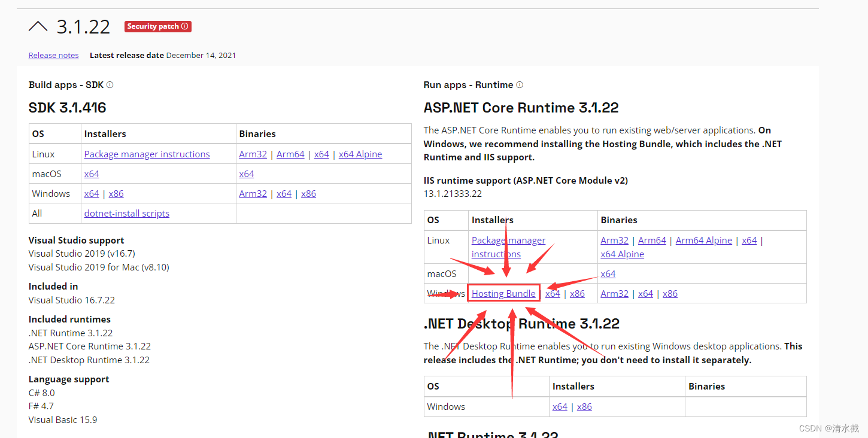Download SDK Windows x86 installer

tap(116, 193)
